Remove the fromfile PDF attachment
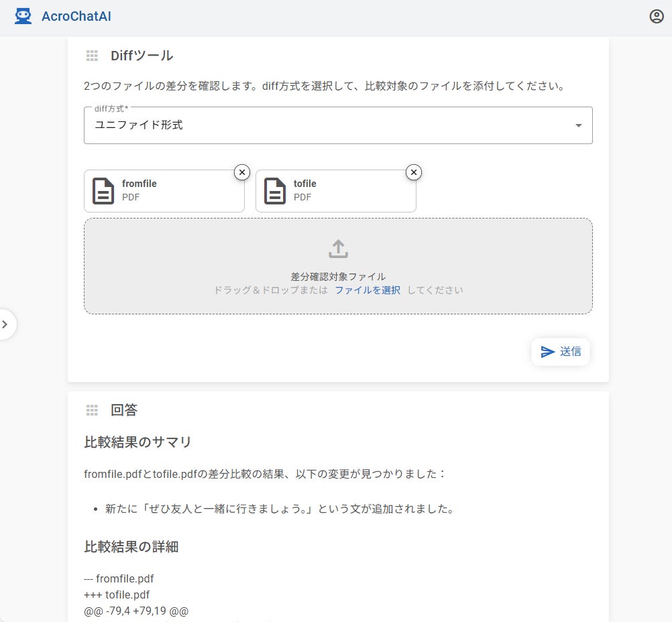The image size is (672, 622). pyautogui.click(x=242, y=172)
